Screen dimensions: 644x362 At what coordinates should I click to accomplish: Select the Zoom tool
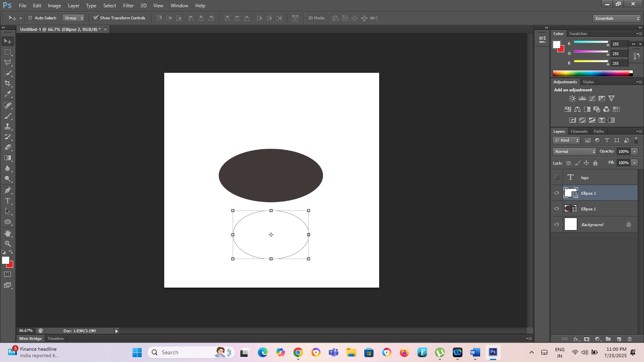[8, 244]
